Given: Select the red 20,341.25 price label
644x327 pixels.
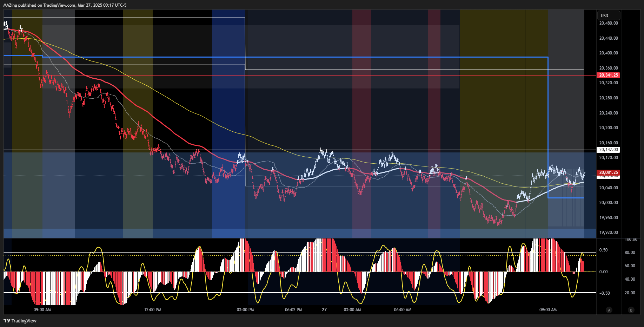Looking at the screenshot, I should (608, 75).
